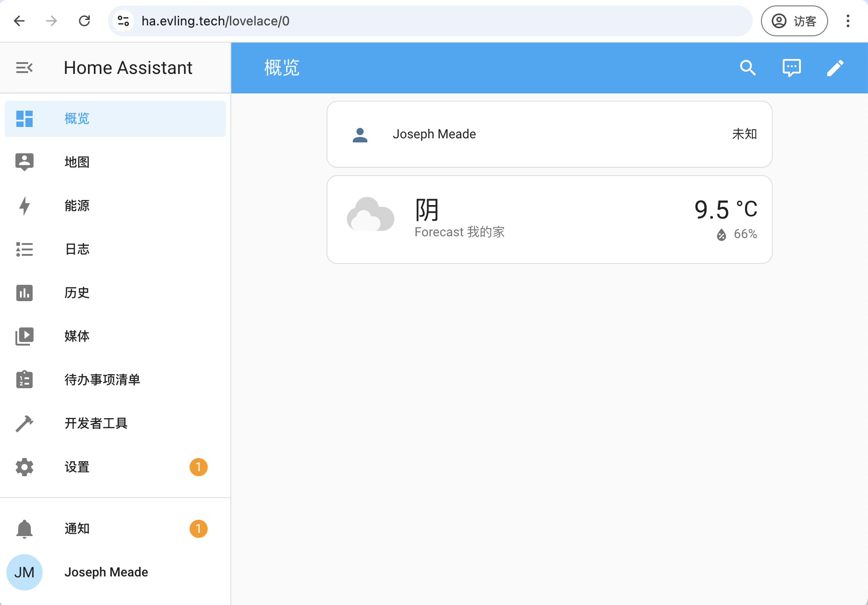Click the cloudy weather icon
This screenshot has height=605, width=868.
371,214
